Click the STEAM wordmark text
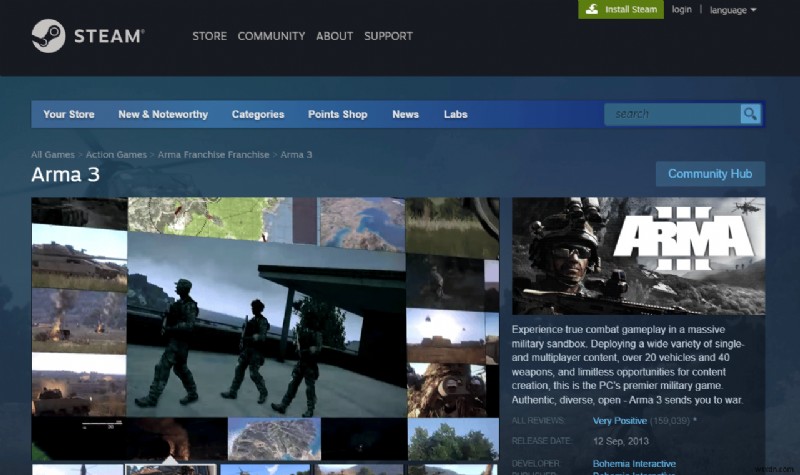Image resolution: width=800 pixels, height=475 pixels. coord(109,36)
